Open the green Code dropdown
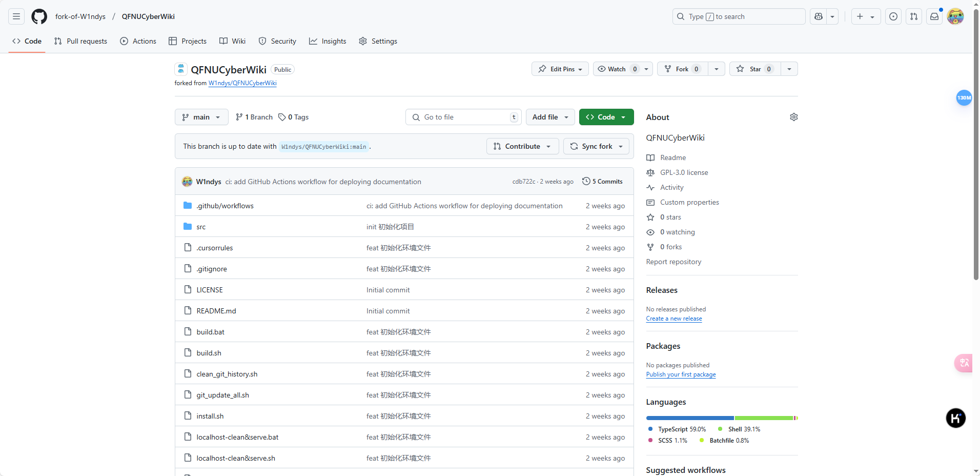 (606, 117)
